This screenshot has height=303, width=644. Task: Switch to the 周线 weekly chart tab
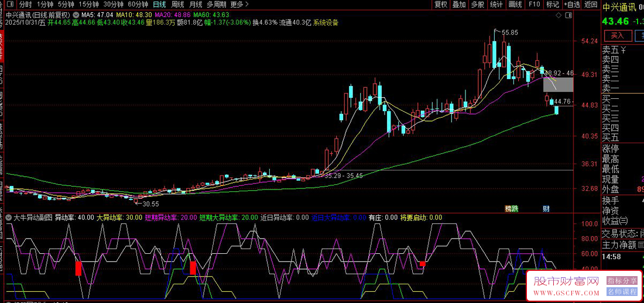pos(177,5)
